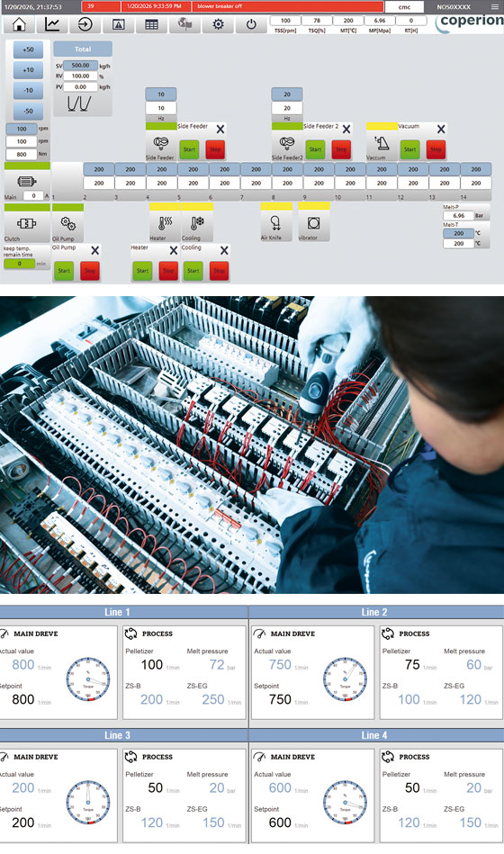The image size is (504, 854).
Task: Click the 800 Nm torque field
Action: point(22,154)
